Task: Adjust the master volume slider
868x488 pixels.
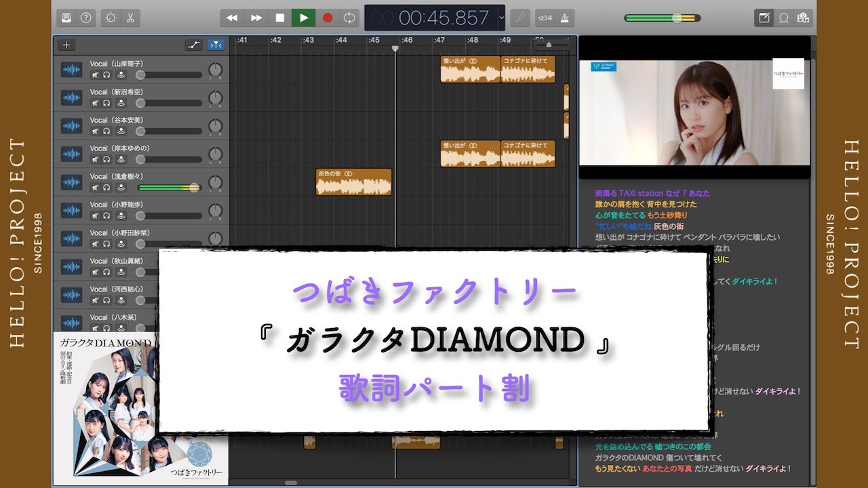Action: tap(662, 18)
